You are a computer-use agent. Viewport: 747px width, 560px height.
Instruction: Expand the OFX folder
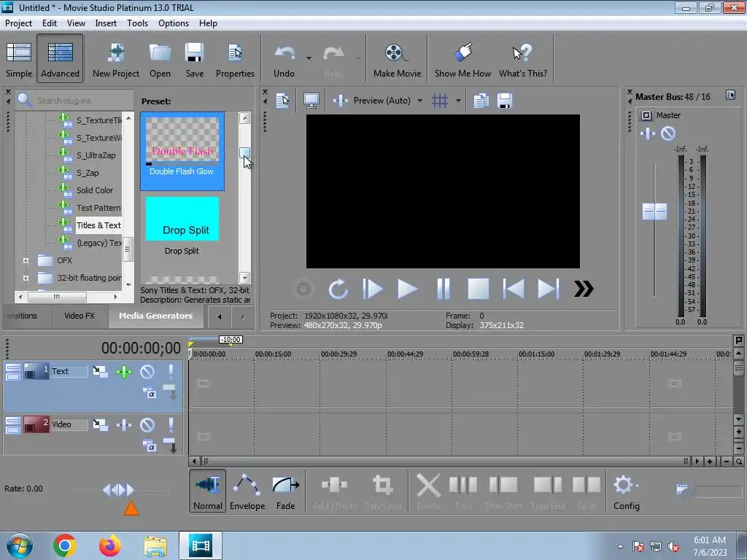[x=26, y=260]
